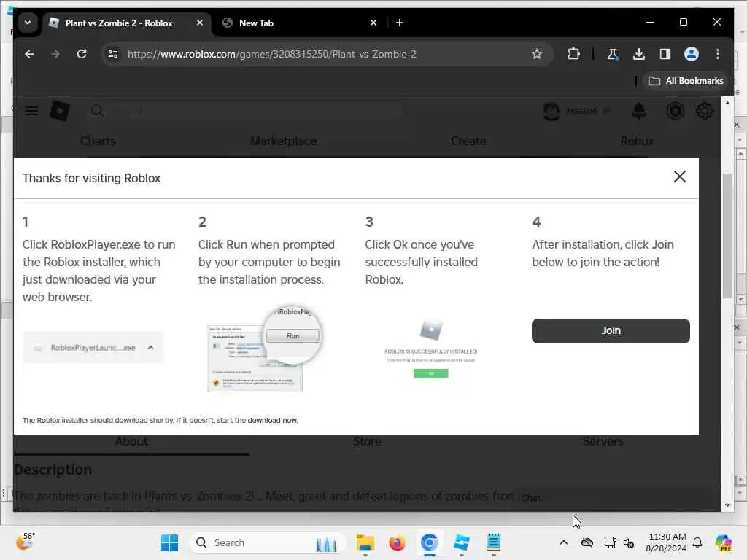This screenshot has height=560, width=747.
Task: Open the tab search dropdown arrow
Action: [28, 23]
